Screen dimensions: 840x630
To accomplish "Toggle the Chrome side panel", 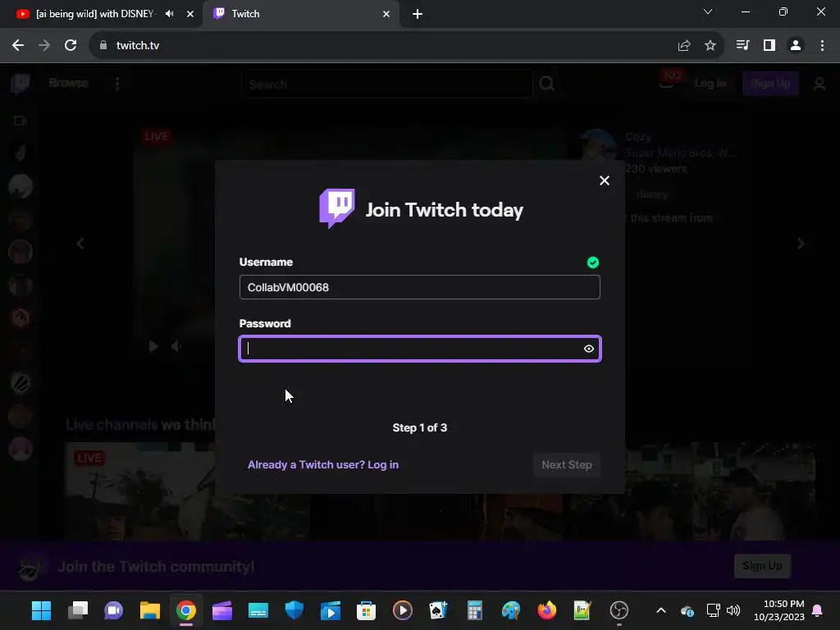I will pos(769,46).
